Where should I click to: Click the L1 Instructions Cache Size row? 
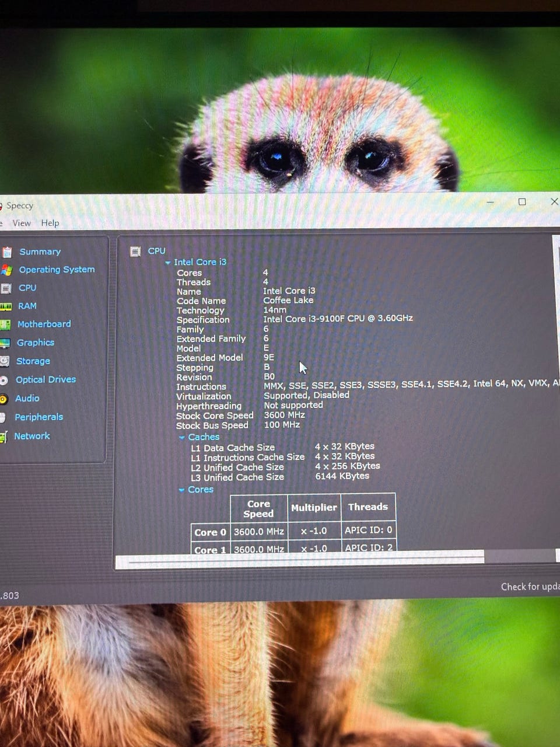pyautogui.click(x=283, y=457)
